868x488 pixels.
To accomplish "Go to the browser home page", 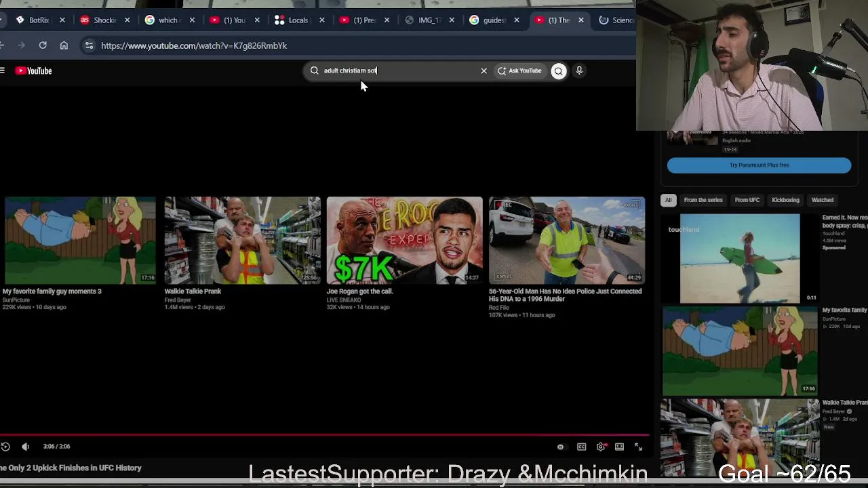I will click(x=64, y=45).
